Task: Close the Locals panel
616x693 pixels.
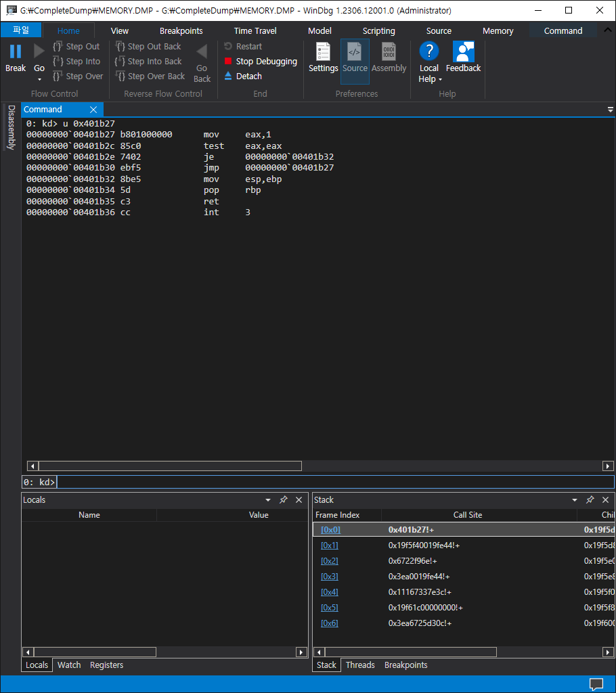Action: (299, 500)
